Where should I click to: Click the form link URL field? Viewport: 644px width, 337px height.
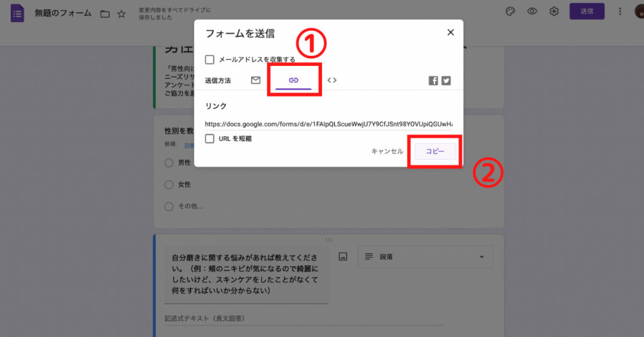coord(328,124)
